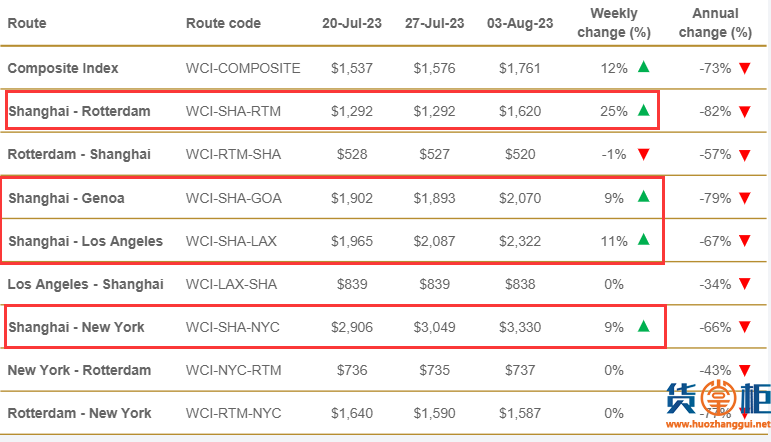The image size is (771, 442).
Task: Click green up arrow in Composite Index row
Action: point(643,67)
